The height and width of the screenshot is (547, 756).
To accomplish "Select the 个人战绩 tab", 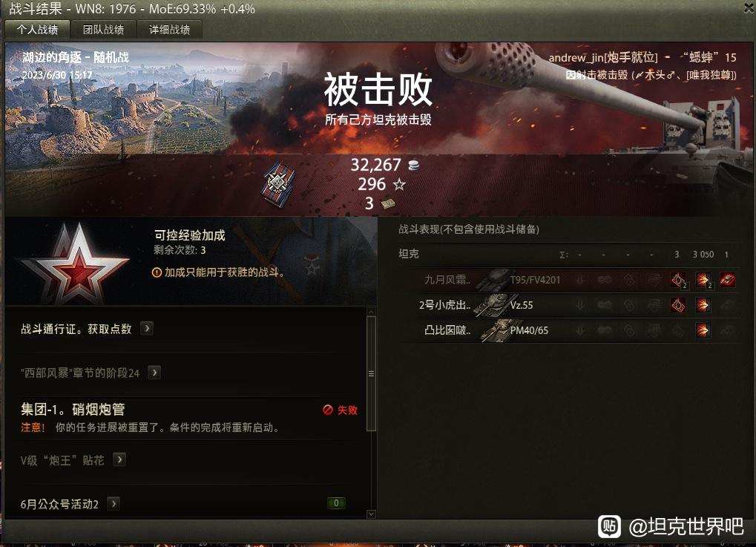I will point(37,30).
